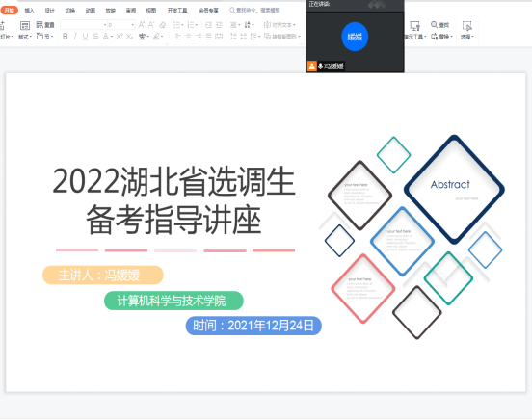This screenshot has width=532, height=420.
Task: Click the 查找命令 search box
Action: click(255, 11)
